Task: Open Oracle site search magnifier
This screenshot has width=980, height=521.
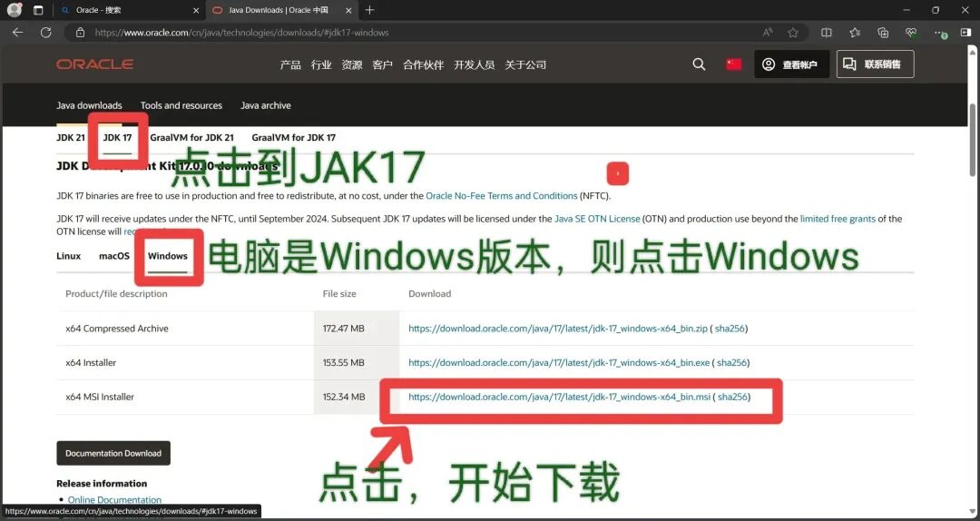Action: pyautogui.click(x=699, y=64)
